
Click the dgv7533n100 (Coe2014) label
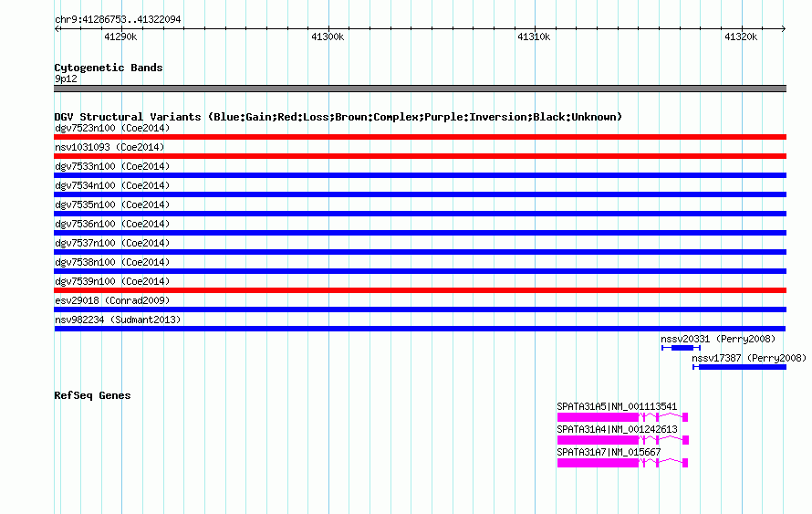[x=112, y=166]
